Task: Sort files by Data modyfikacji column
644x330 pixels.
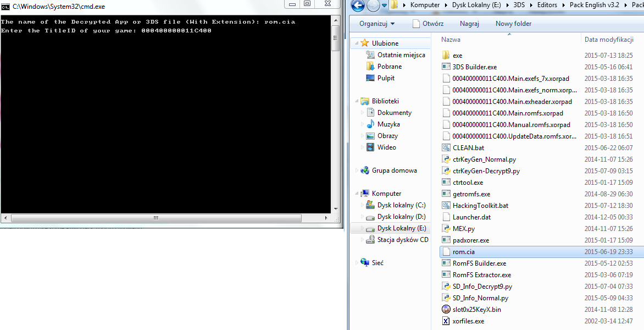Action: (x=609, y=40)
